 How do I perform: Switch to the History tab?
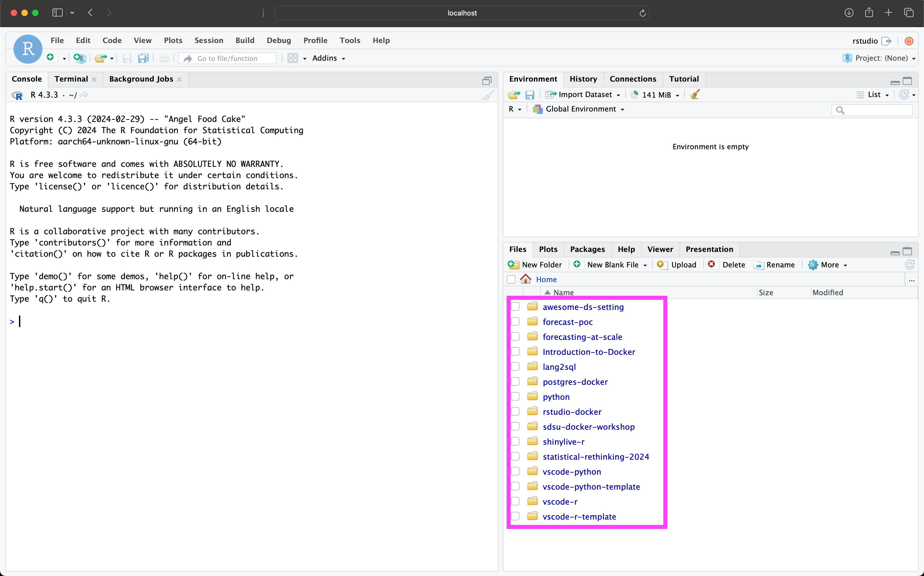pyautogui.click(x=583, y=79)
